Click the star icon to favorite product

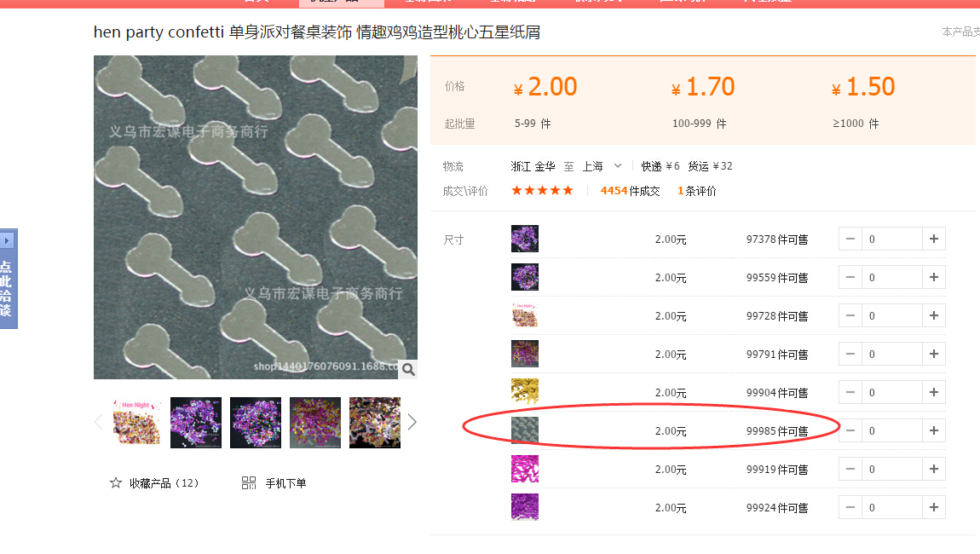(116, 483)
